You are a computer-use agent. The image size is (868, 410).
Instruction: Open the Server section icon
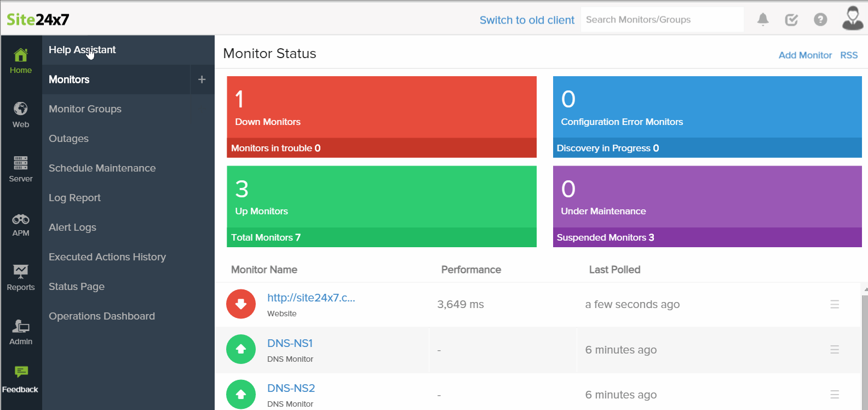(21, 163)
